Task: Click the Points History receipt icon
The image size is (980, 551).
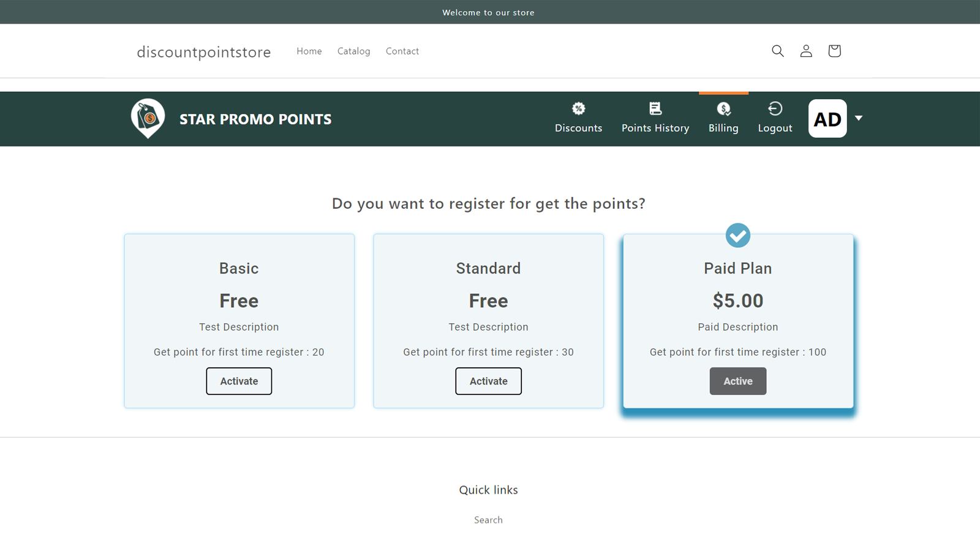Action: point(655,109)
